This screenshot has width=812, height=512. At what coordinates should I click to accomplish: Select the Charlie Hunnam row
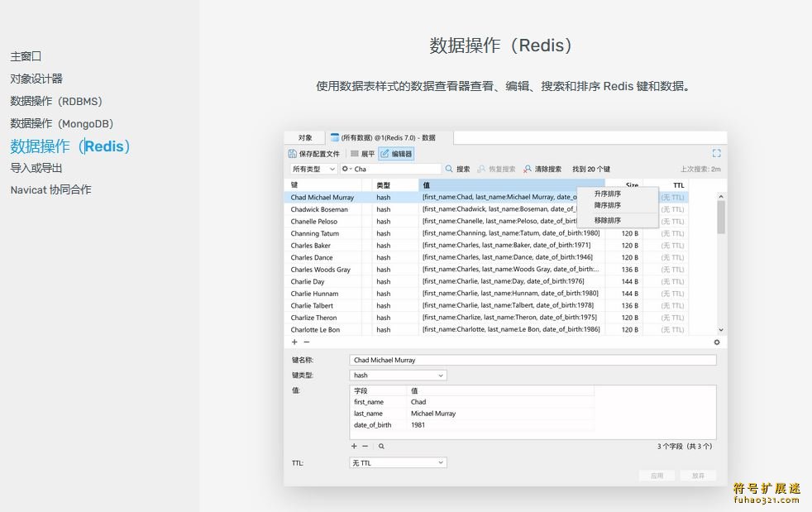[x=486, y=294]
